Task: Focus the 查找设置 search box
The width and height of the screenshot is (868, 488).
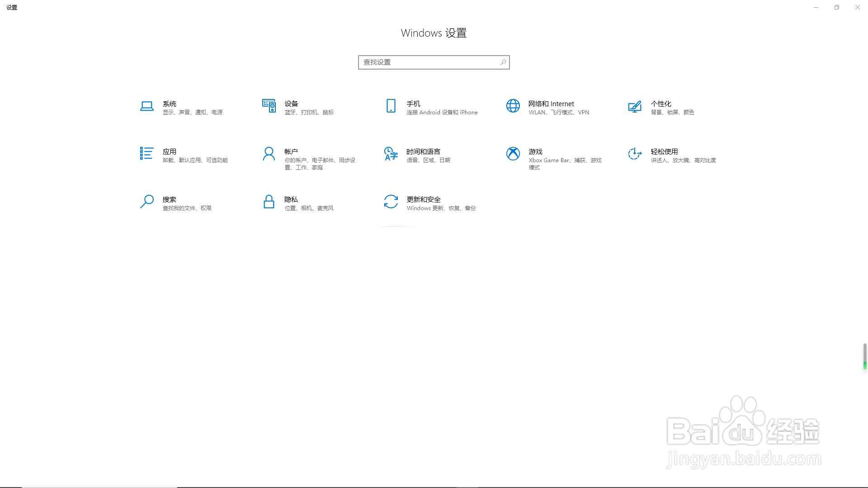Action: 429,62
